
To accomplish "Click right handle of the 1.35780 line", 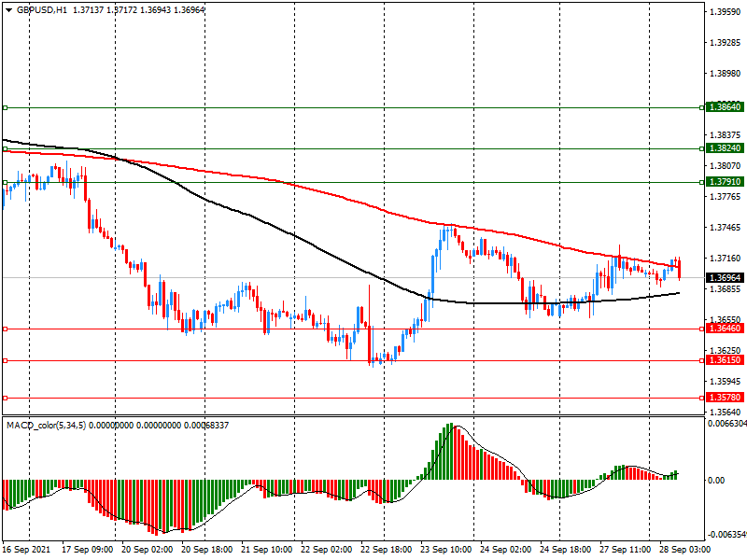I will (702, 399).
